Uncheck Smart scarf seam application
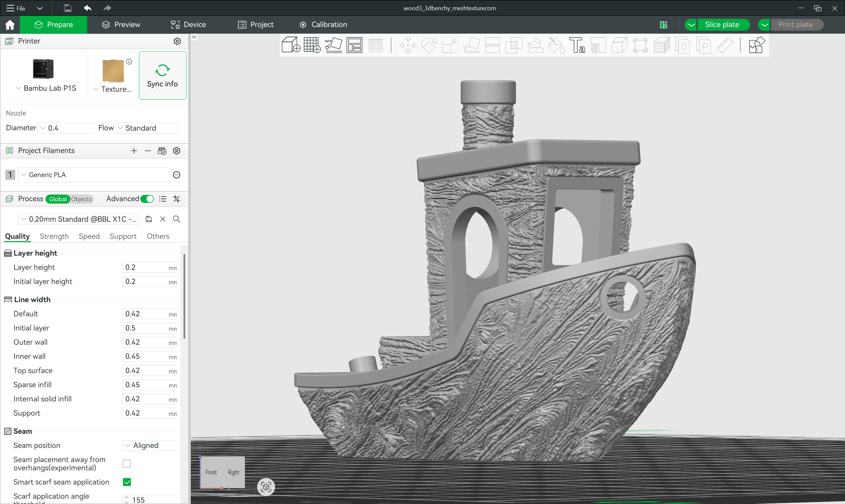 coord(127,482)
